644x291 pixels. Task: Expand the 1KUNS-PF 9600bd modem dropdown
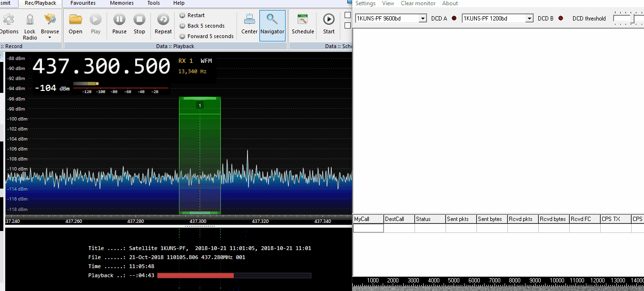(423, 19)
